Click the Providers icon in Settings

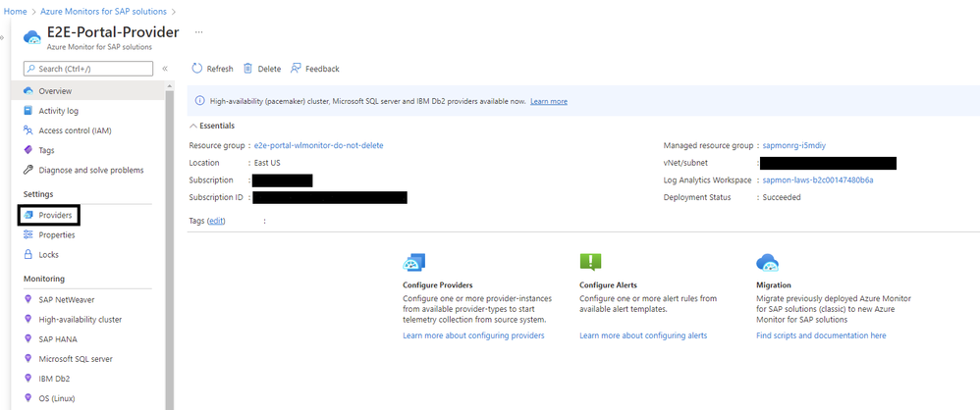pyautogui.click(x=27, y=215)
